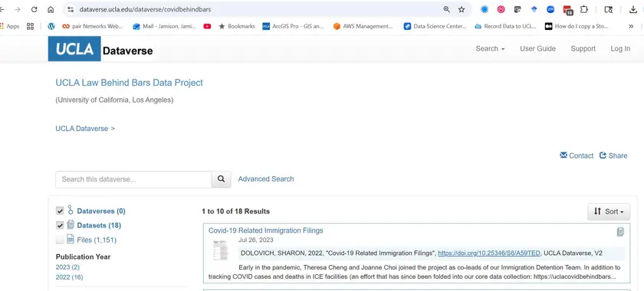Screen dimensions: 644x291
Task: Open the Data Science Center bookmark
Action: coord(435,26)
